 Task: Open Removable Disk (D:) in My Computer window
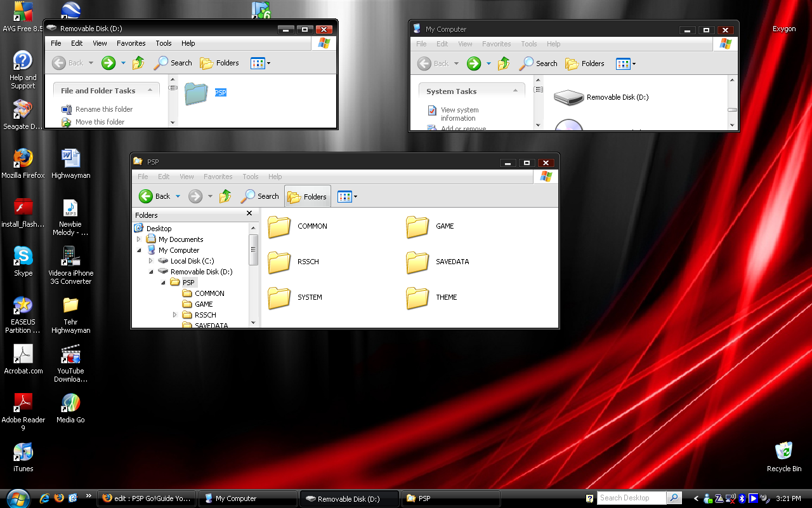601,97
